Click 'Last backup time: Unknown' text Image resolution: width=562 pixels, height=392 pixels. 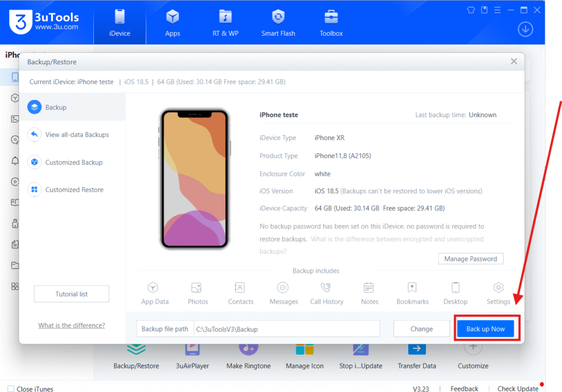456,115
